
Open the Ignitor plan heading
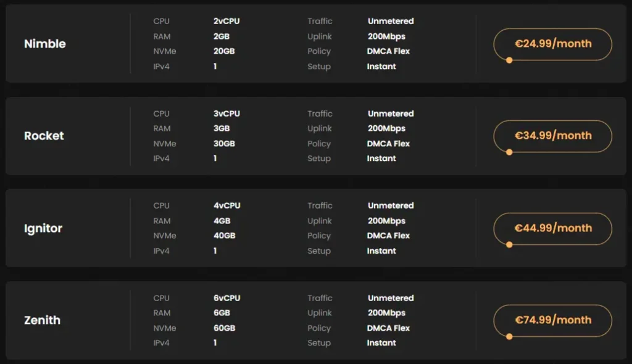click(43, 228)
